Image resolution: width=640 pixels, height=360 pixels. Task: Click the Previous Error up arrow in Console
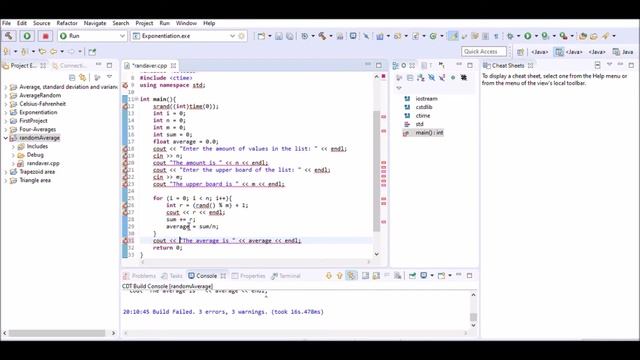[339, 276]
